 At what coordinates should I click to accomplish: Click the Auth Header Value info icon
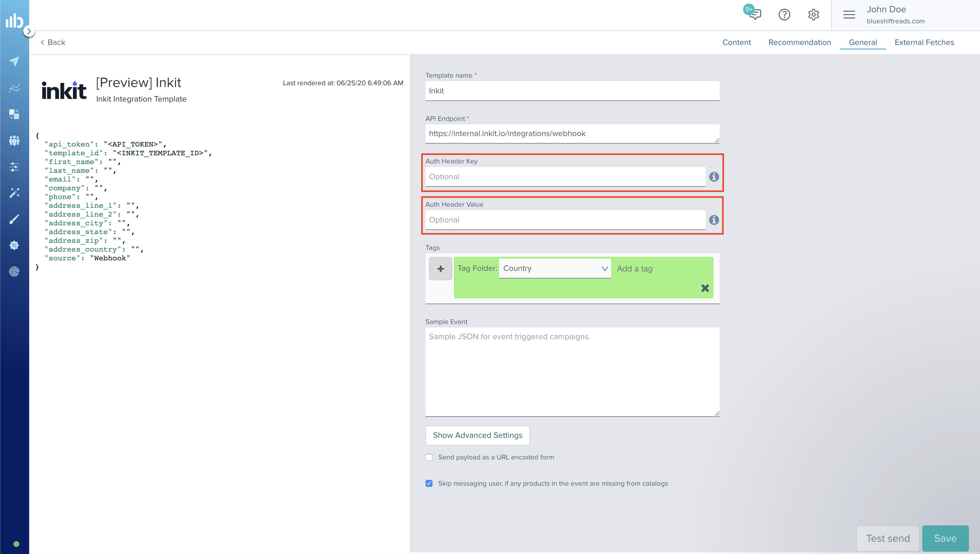714,220
